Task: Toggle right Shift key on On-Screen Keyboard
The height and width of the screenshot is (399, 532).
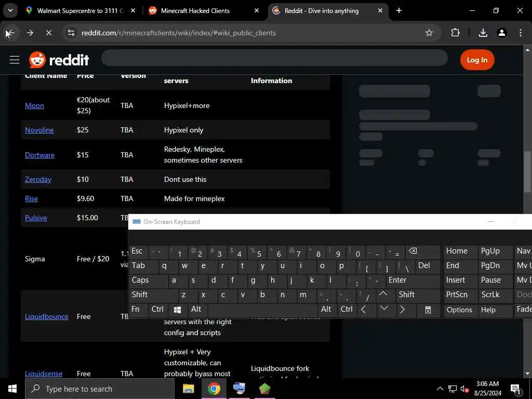Action: (x=418, y=295)
